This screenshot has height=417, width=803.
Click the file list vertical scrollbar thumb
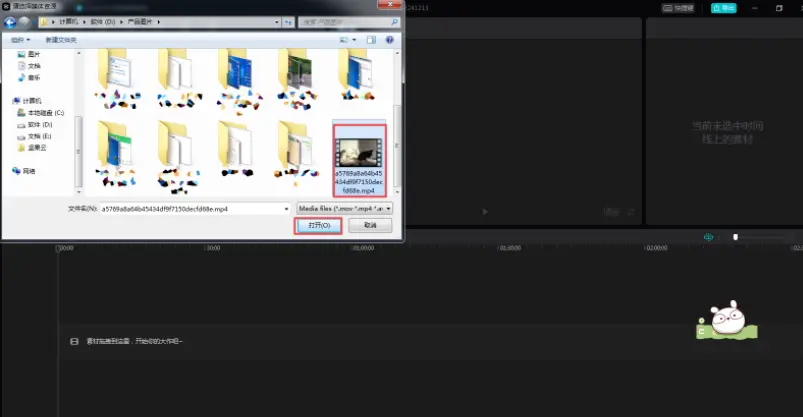397,146
